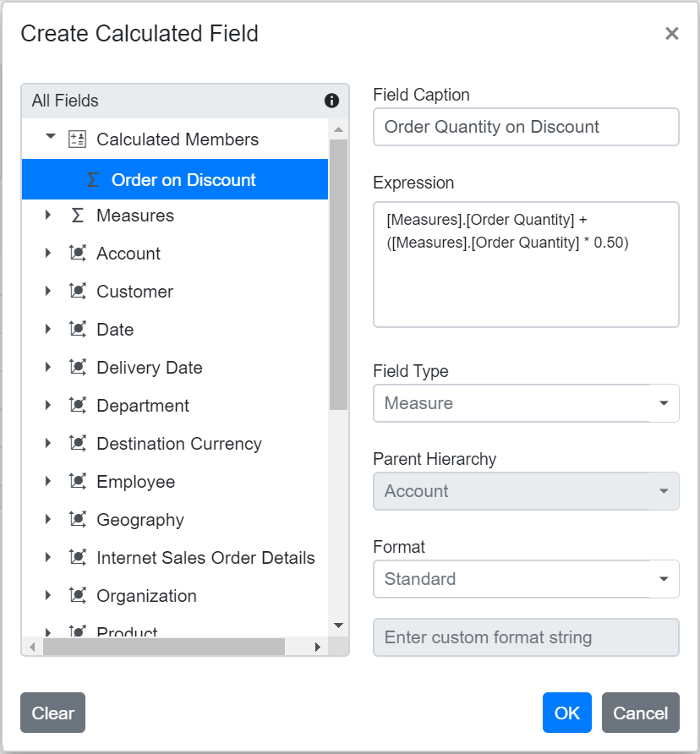Viewport: 700px width, 754px height.
Task: Open the Field Type dropdown
Action: click(x=664, y=403)
